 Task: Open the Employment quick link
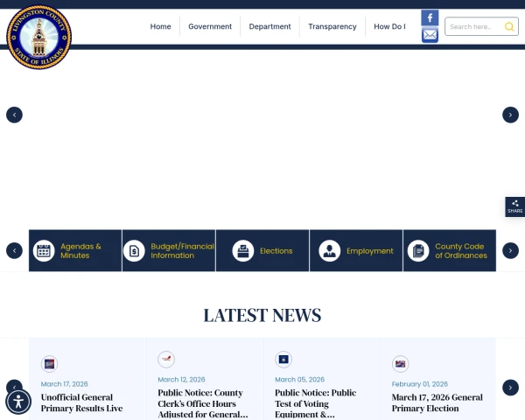(370, 251)
